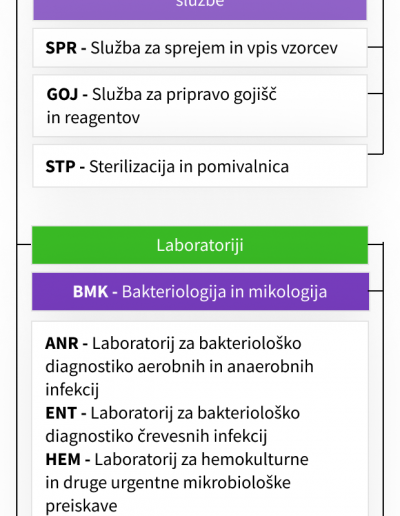Select the GOJ media preparation service box

(x=200, y=106)
